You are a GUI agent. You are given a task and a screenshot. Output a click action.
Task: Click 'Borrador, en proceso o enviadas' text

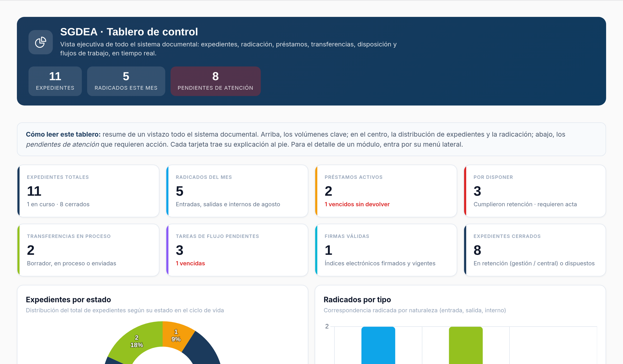[x=72, y=263]
